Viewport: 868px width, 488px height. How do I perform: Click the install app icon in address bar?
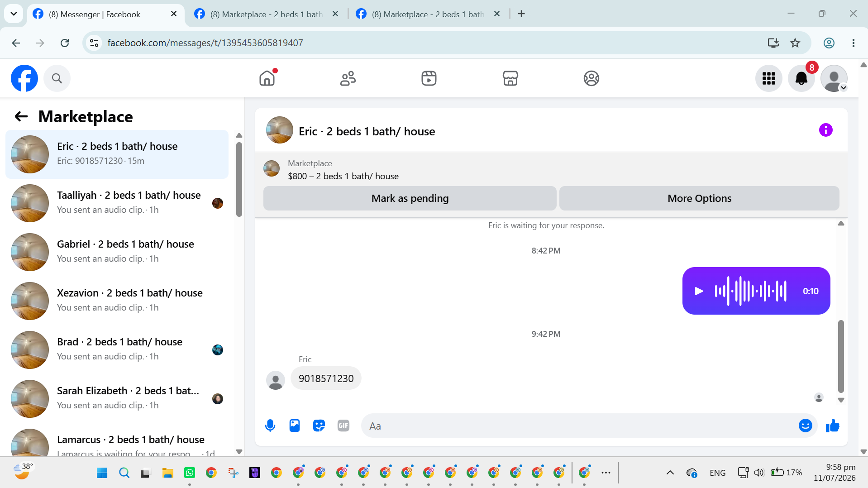773,43
